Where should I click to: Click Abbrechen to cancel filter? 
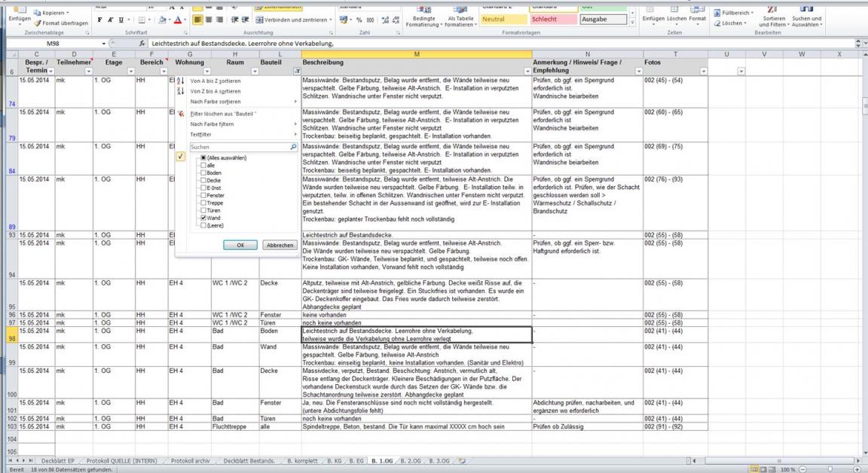(x=278, y=245)
